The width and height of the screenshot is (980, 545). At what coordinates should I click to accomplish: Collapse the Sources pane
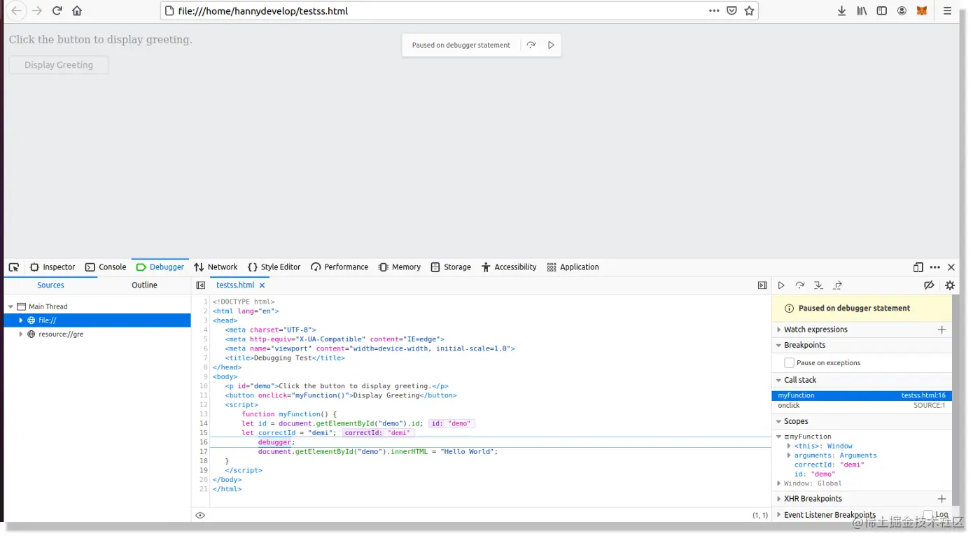pos(201,285)
